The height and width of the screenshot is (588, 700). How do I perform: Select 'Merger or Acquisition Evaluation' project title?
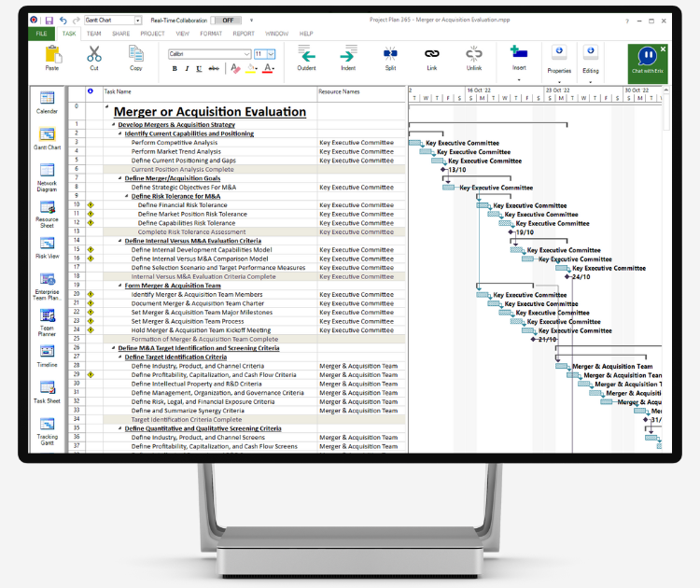pos(210,112)
